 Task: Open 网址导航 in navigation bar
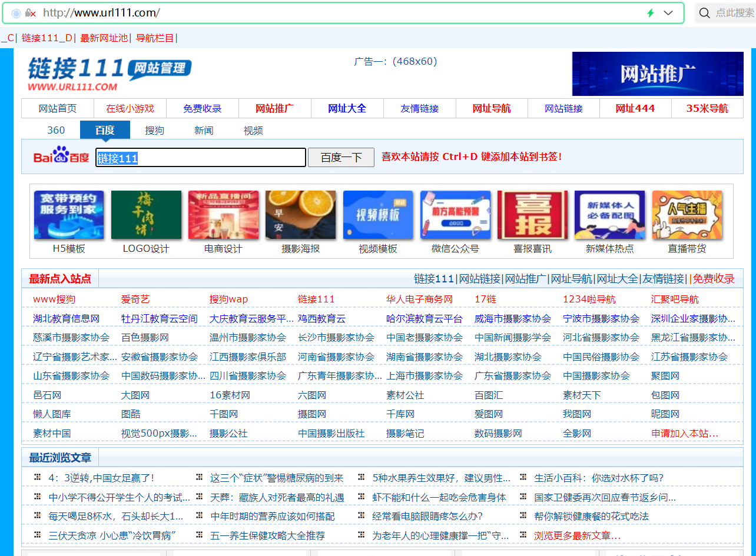coord(492,108)
